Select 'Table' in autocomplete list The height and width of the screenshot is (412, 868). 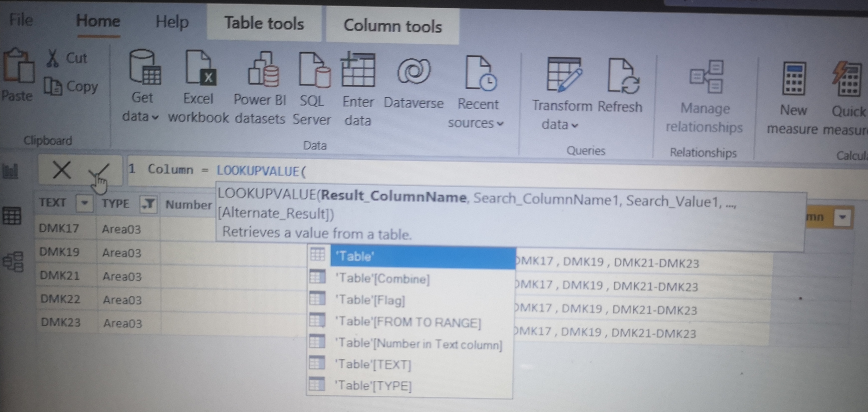(411, 257)
